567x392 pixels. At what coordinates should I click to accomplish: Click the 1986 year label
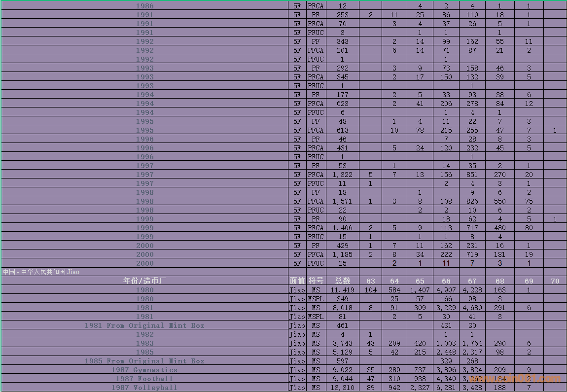click(144, 6)
